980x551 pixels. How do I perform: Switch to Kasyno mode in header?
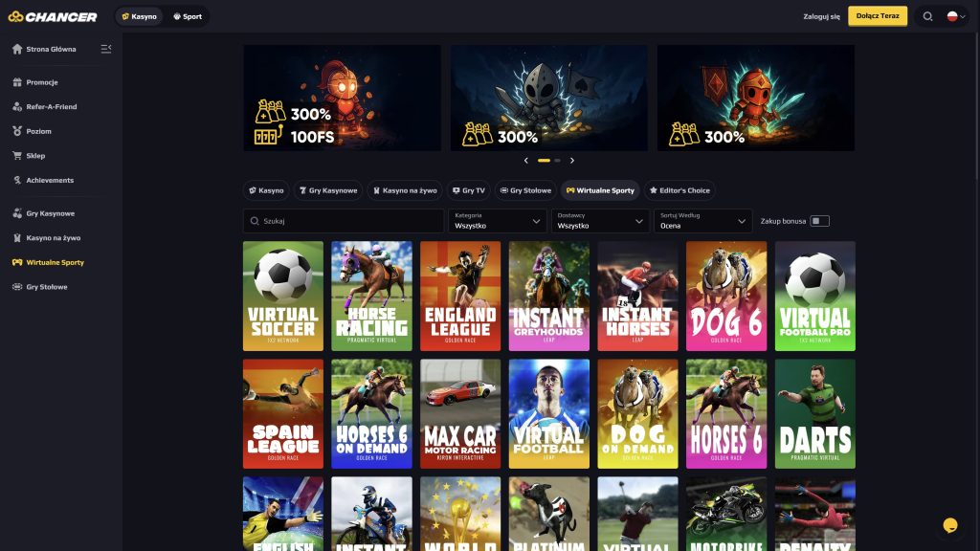139,16
